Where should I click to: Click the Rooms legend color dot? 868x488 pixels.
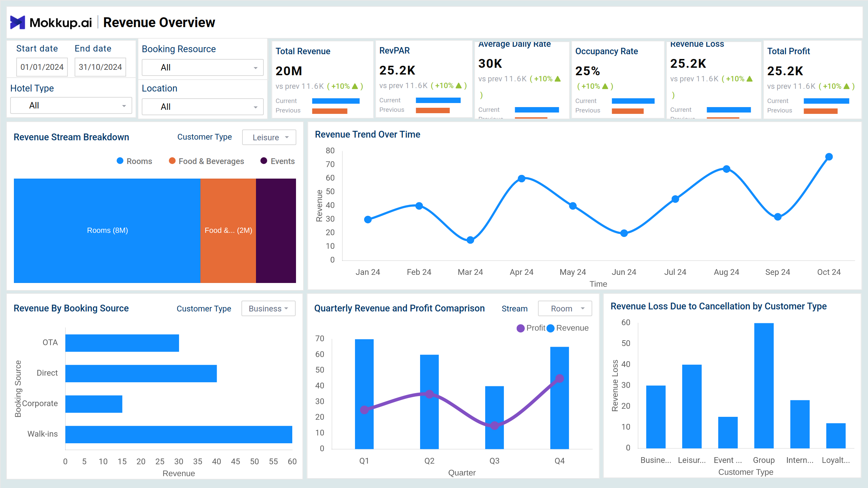tap(120, 161)
